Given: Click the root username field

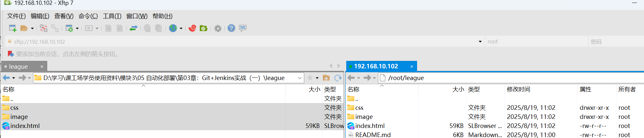Looking at the screenshot, I should (536, 41).
